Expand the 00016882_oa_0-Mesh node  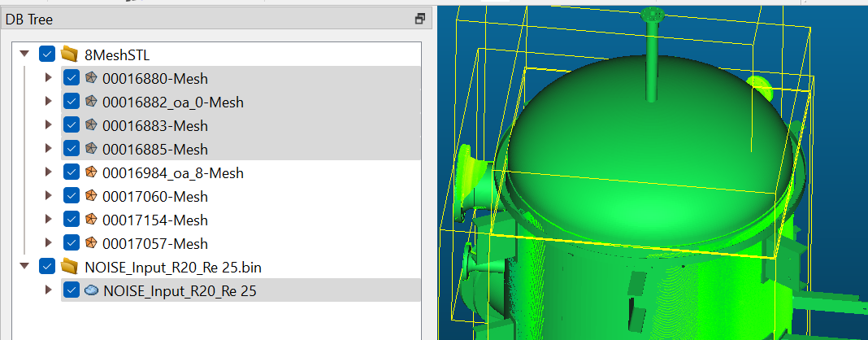48,102
